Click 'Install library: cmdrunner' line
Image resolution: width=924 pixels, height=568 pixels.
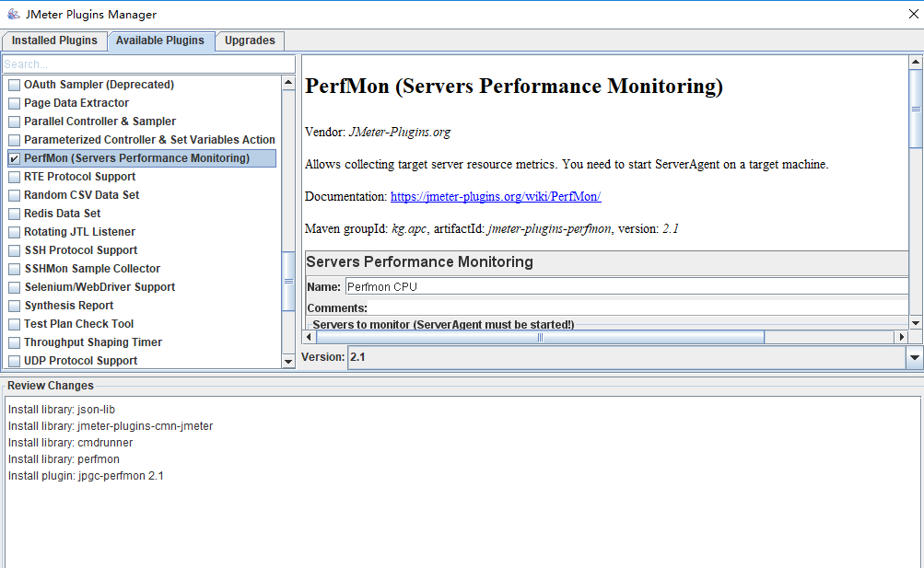pos(70,443)
